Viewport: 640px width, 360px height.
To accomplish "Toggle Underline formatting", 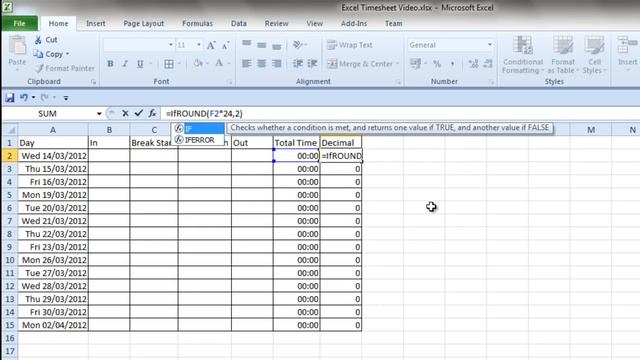I will tap(140, 64).
